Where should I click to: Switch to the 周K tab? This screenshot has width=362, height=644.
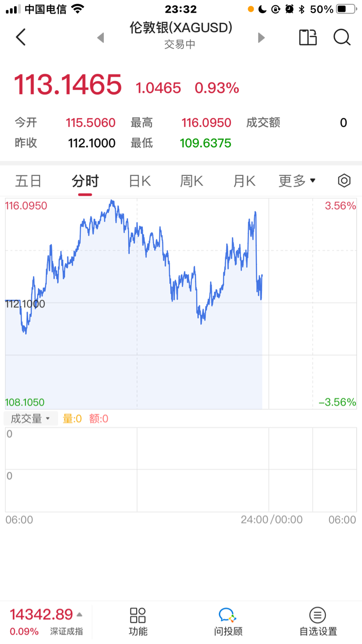[x=191, y=181]
